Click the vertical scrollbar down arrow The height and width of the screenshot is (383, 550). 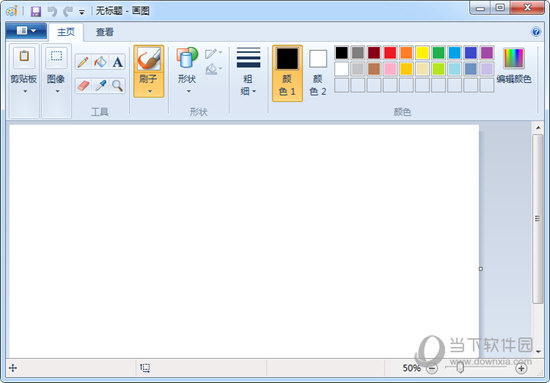click(x=538, y=351)
